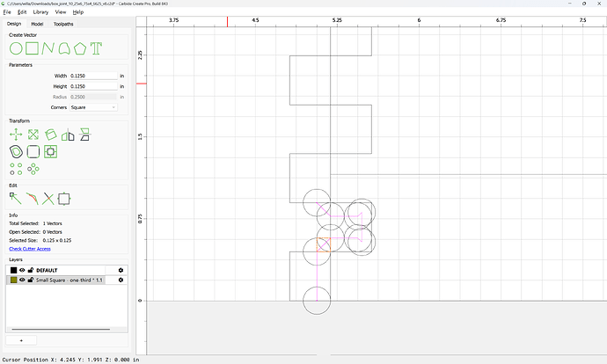The image size is (607, 364).
Task: Toggle visibility of Small Square layer
Action: [22, 280]
